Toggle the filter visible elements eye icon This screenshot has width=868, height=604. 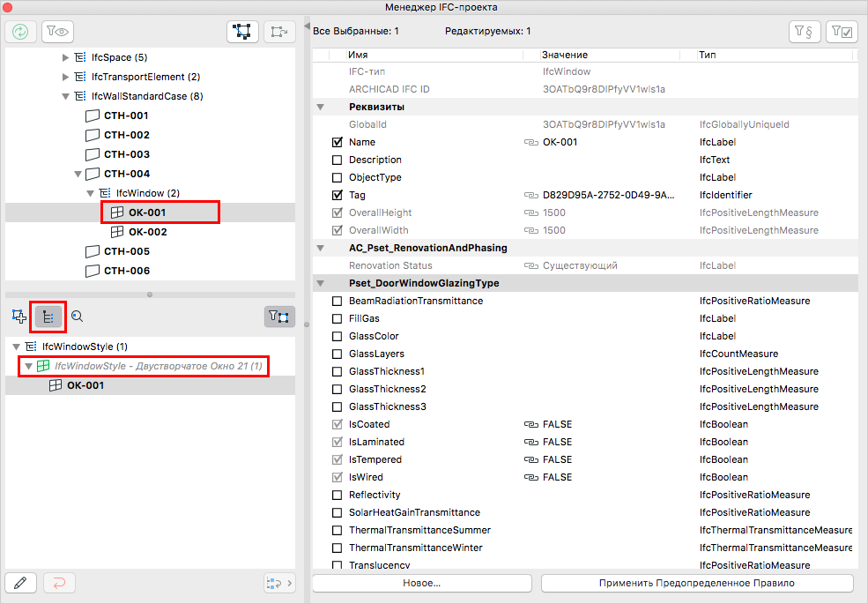pos(57,32)
